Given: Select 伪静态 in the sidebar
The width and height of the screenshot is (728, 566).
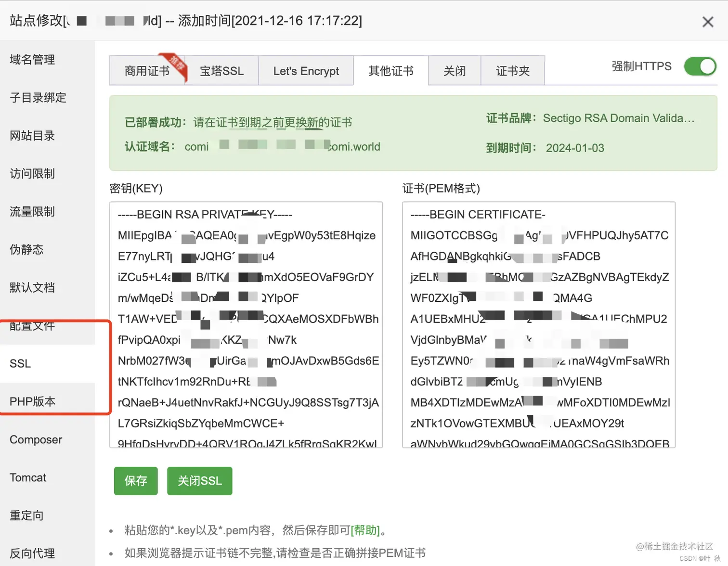Looking at the screenshot, I should 26,249.
